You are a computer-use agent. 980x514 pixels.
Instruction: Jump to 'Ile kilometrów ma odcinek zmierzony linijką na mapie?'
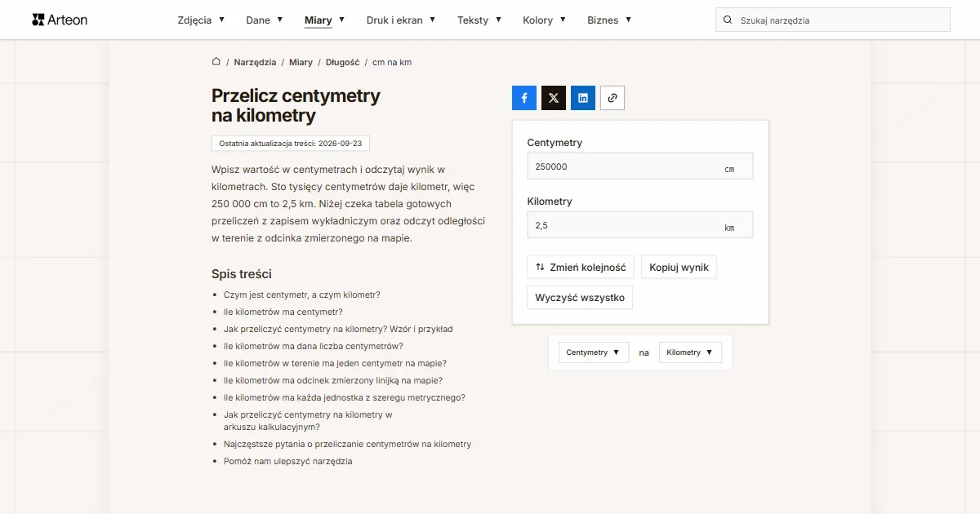pos(333,380)
